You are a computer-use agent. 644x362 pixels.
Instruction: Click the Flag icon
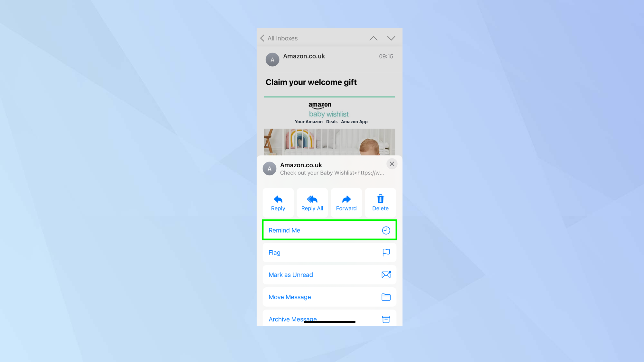386,252
